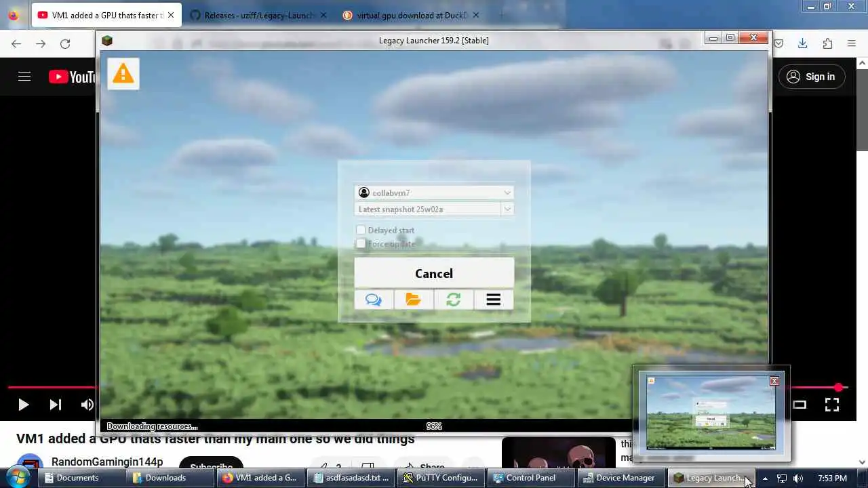868x488 pixels.
Task: Open YouTube guide hamburger menu
Action: tap(24, 77)
